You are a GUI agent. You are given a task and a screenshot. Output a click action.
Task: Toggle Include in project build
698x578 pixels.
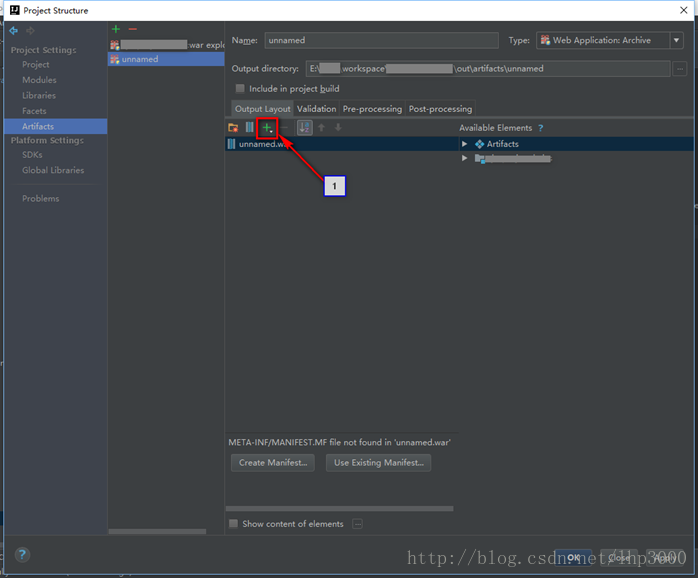[240, 89]
